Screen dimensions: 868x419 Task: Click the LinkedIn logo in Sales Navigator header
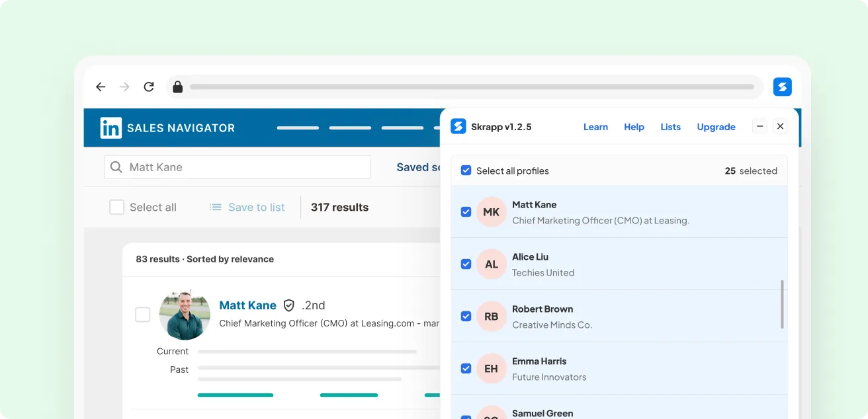point(110,128)
